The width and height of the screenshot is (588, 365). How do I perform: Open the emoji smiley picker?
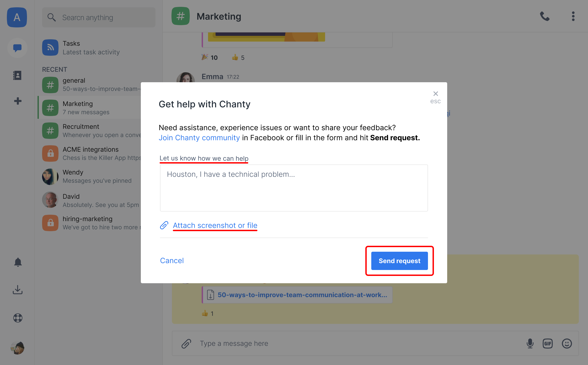coord(567,343)
